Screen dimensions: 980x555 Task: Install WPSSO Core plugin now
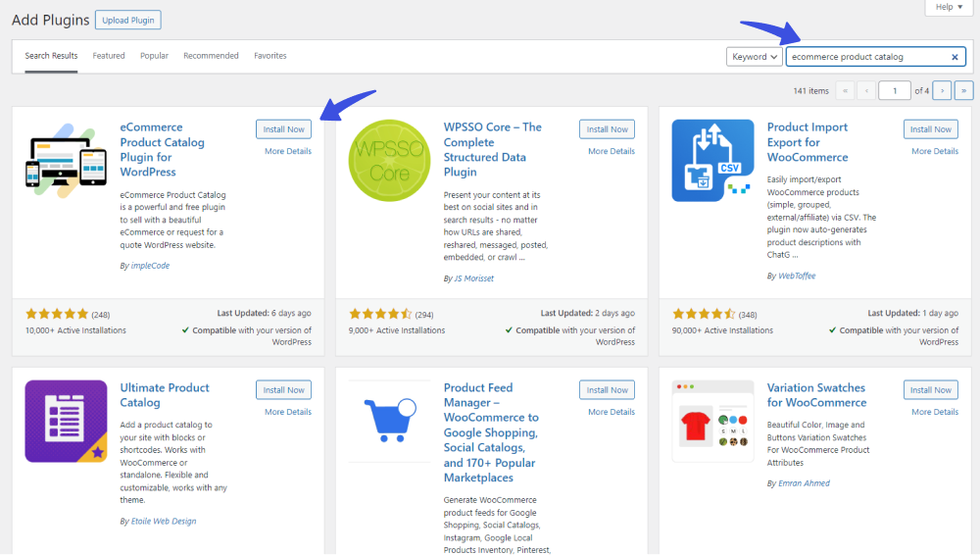607,128
